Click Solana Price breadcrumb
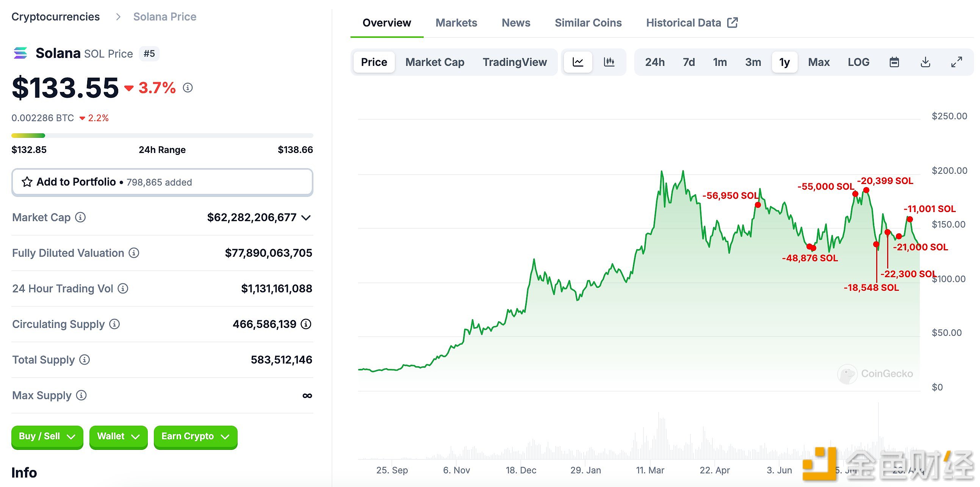Screen dimensions: 980x487 pyautogui.click(x=165, y=17)
